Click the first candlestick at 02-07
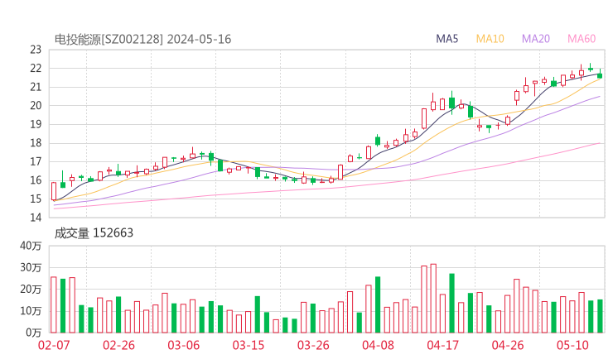The width and height of the screenshot is (613, 364). point(54,191)
